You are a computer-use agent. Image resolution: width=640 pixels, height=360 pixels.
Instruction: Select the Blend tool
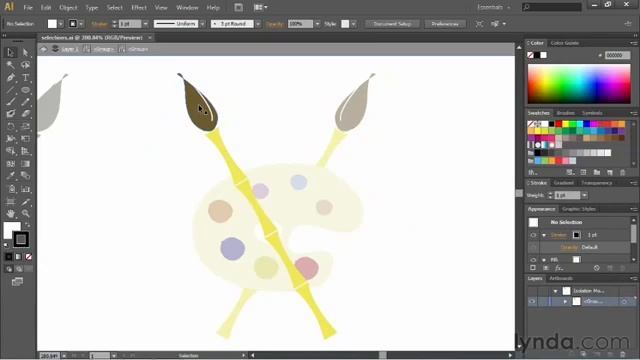(25, 176)
